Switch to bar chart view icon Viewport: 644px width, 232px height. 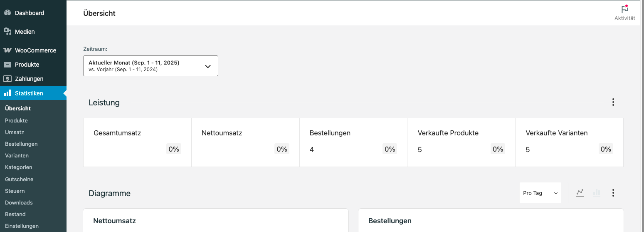[x=597, y=193]
